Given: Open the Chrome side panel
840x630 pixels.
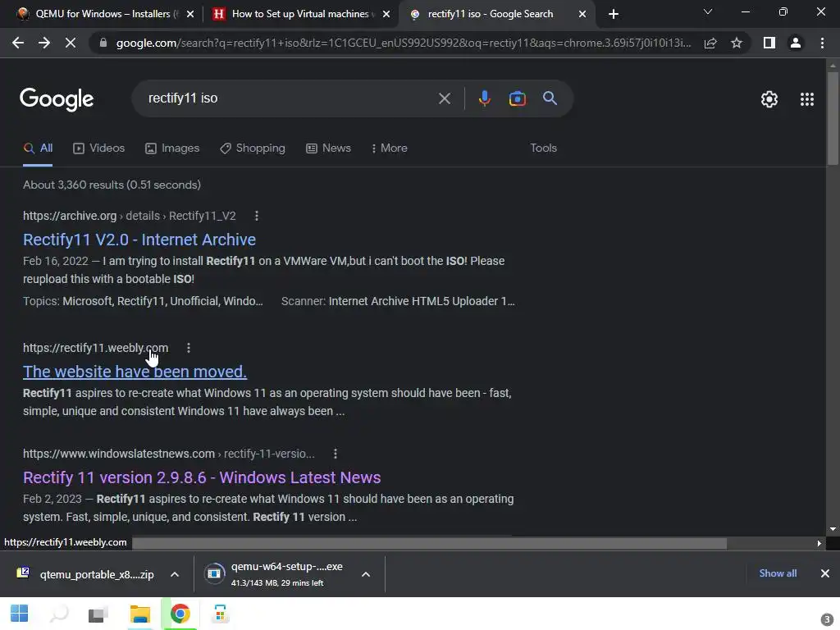Looking at the screenshot, I should coord(769,43).
